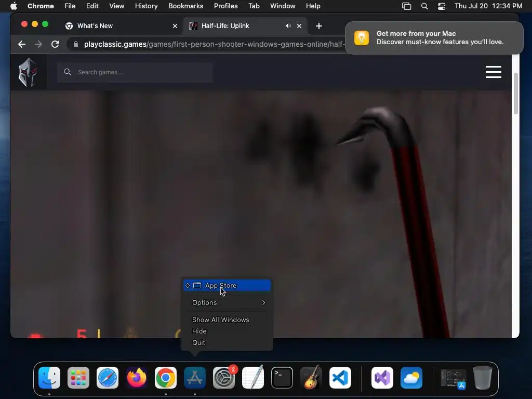Viewport: 532px width, 399px height.
Task: Expand the Options submenu
Action: coord(229,302)
